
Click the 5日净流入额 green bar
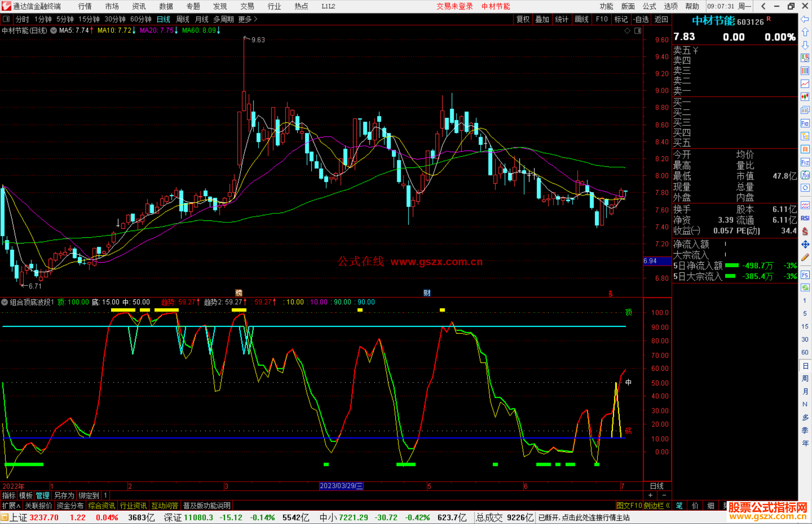pyautogui.click(x=732, y=265)
